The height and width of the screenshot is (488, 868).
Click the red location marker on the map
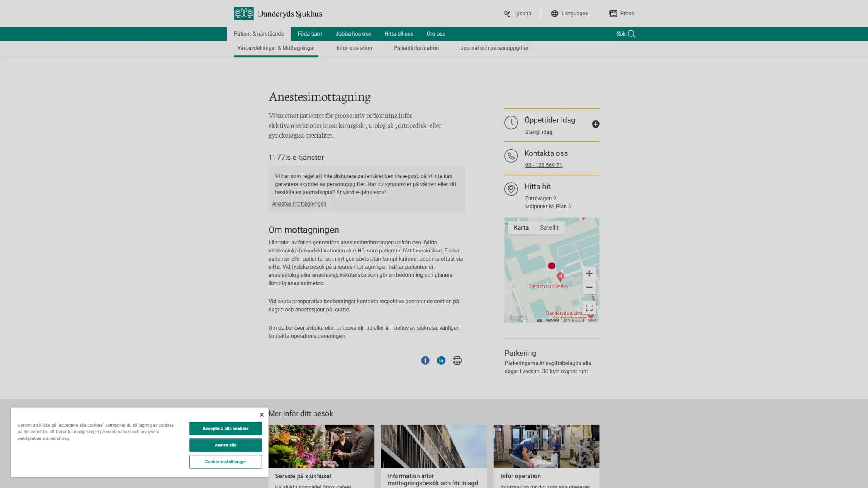551,266
